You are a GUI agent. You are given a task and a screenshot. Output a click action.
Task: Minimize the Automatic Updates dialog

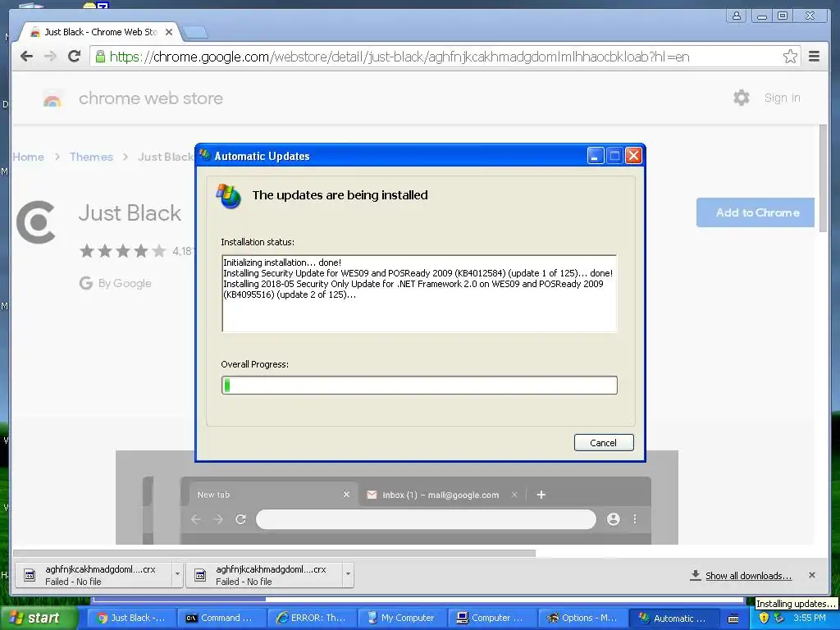[596, 156]
